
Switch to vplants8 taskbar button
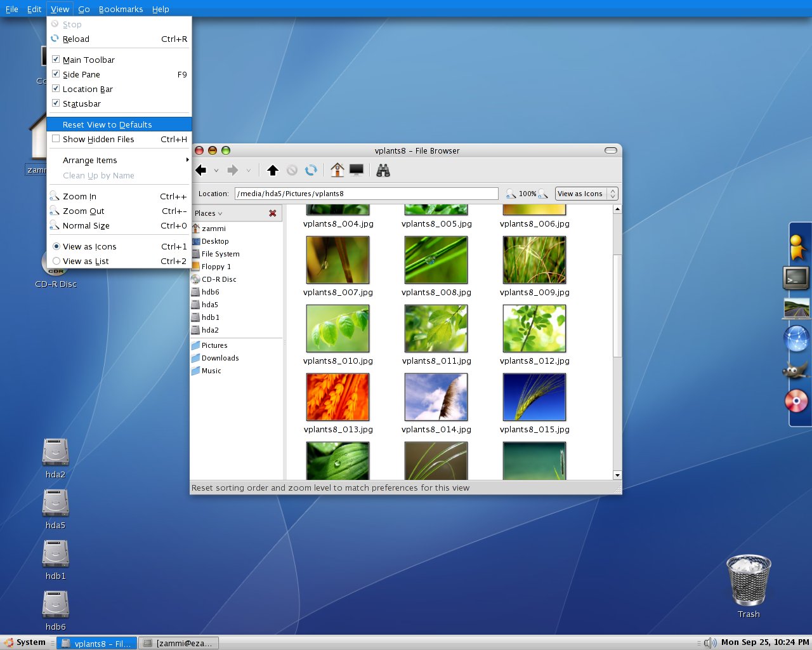[96, 643]
